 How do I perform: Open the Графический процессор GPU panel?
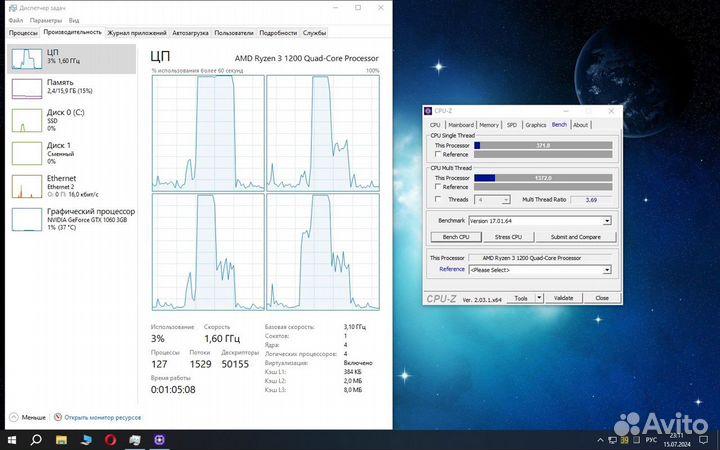click(24, 219)
